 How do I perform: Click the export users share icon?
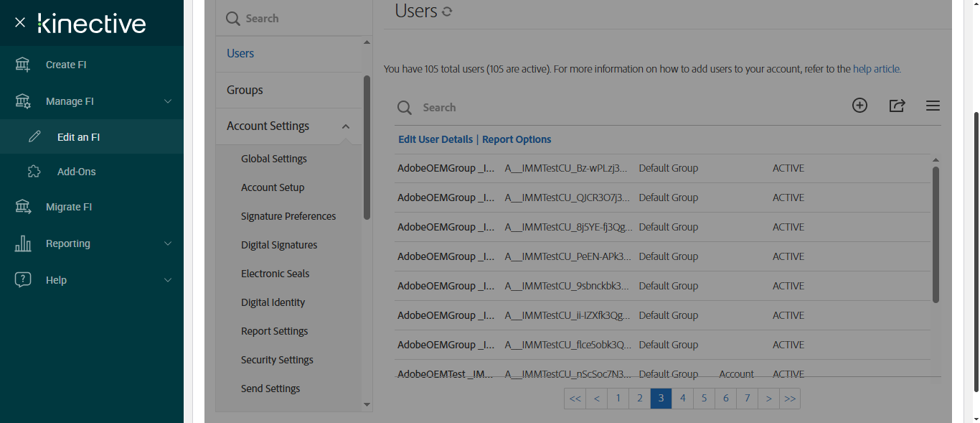pos(897,106)
